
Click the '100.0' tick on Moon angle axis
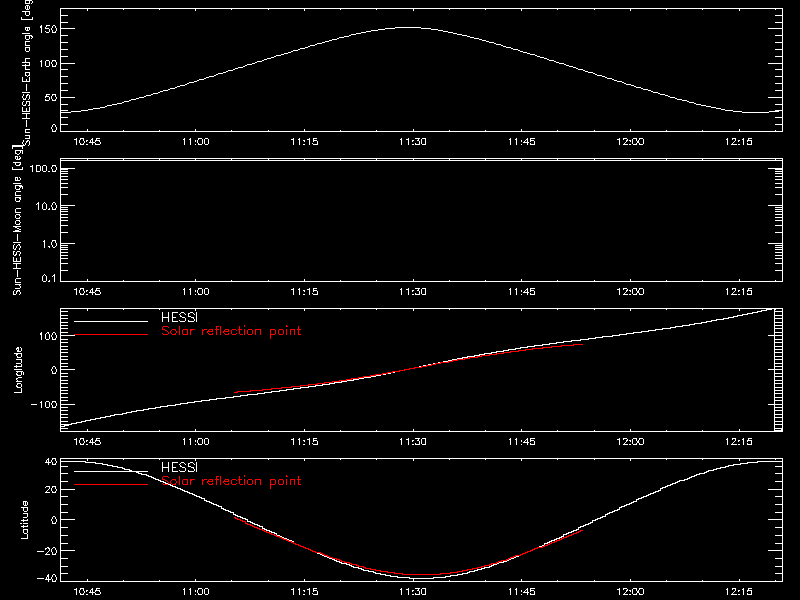coord(43,168)
